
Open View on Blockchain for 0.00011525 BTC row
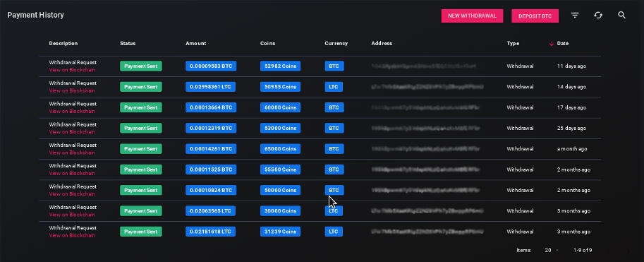(x=72, y=173)
